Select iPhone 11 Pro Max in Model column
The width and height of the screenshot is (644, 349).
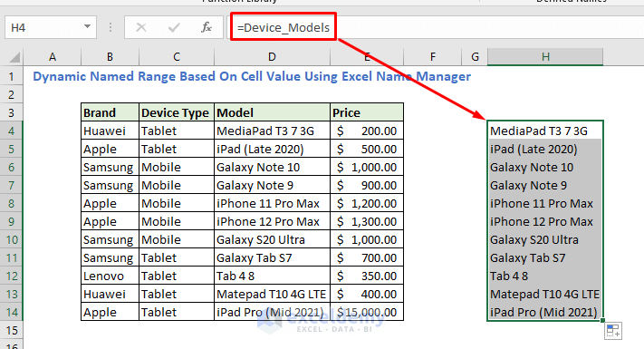click(x=272, y=203)
